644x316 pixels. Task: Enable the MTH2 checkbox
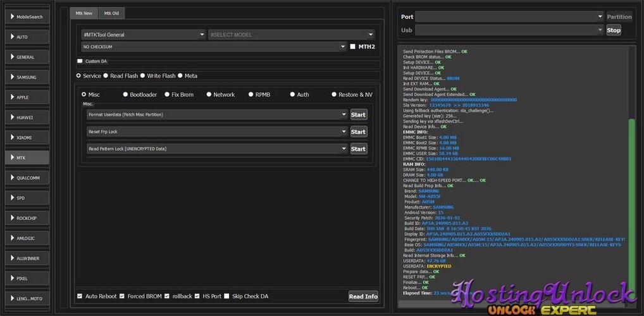tap(352, 47)
